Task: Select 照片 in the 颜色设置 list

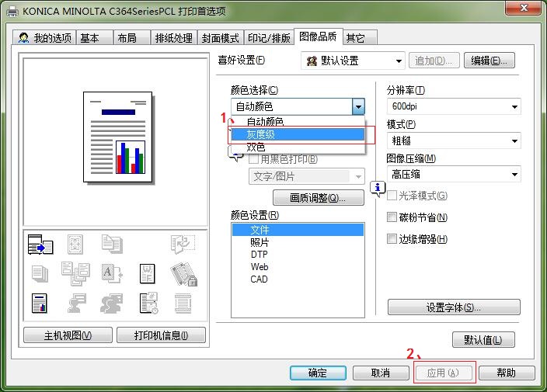Action: pos(260,242)
